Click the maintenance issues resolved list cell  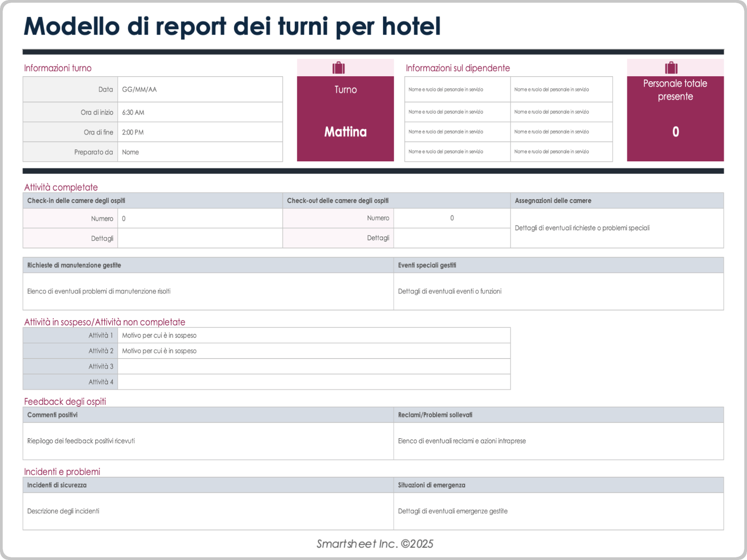click(x=208, y=291)
